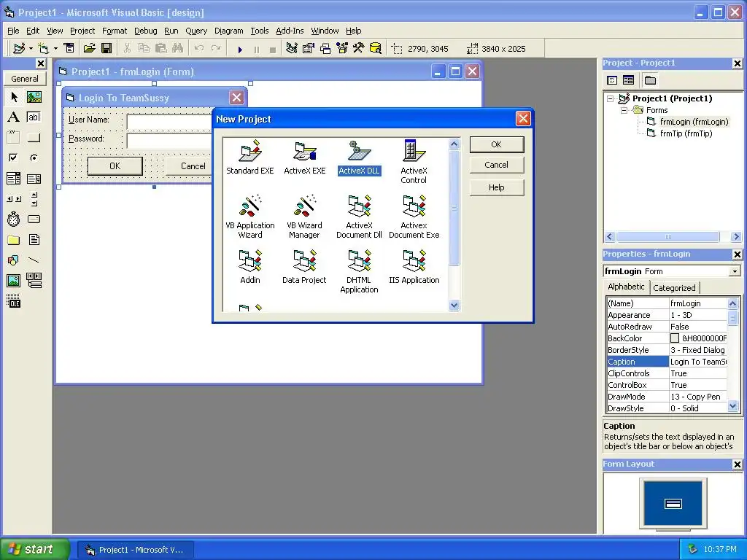This screenshot has width=747, height=560.
Task: Switch to the Alphabetic properties tab
Action: [x=626, y=287]
